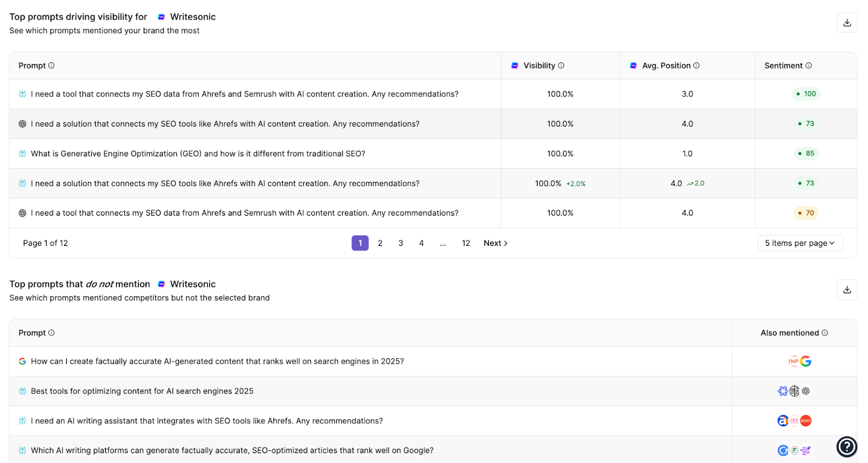Click Writesonic logo in do not mention heading
The width and height of the screenshot is (868, 463).
click(161, 284)
